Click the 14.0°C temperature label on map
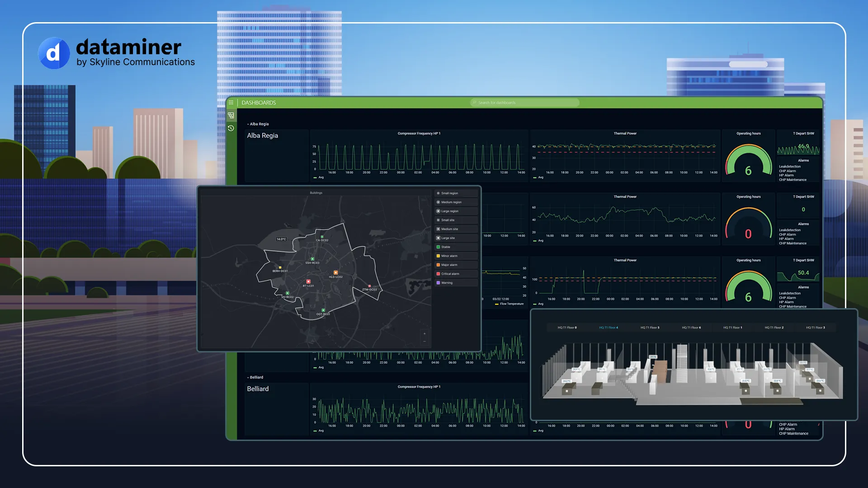This screenshot has height=488, width=868. (281, 239)
